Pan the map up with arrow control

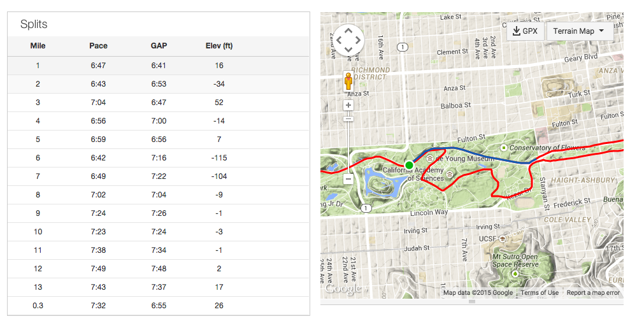[x=348, y=31]
